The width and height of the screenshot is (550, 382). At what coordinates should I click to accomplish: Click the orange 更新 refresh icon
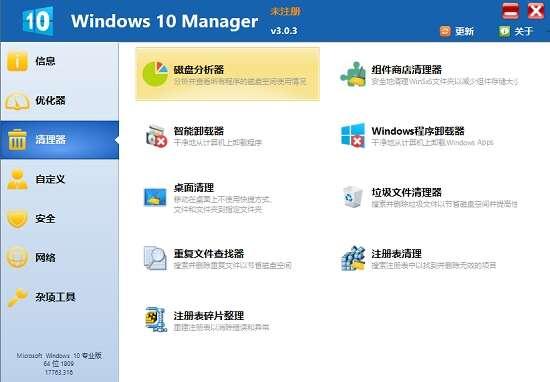point(445,31)
